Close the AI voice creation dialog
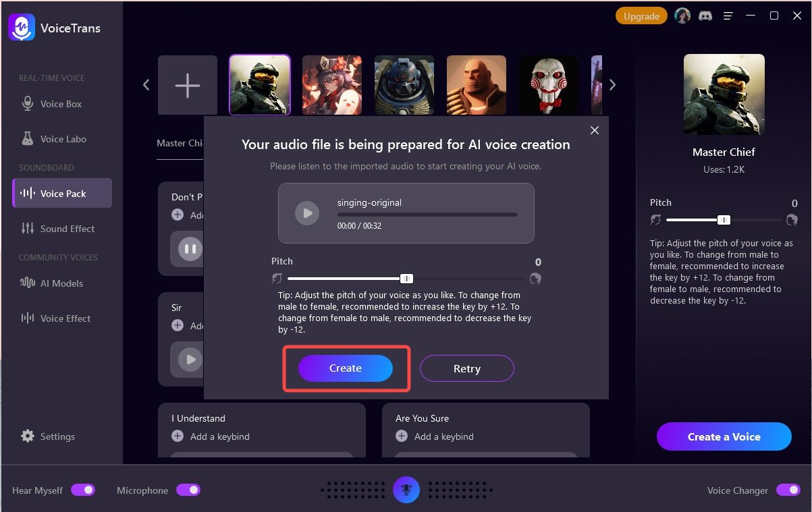812x512 pixels. click(594, 130)
